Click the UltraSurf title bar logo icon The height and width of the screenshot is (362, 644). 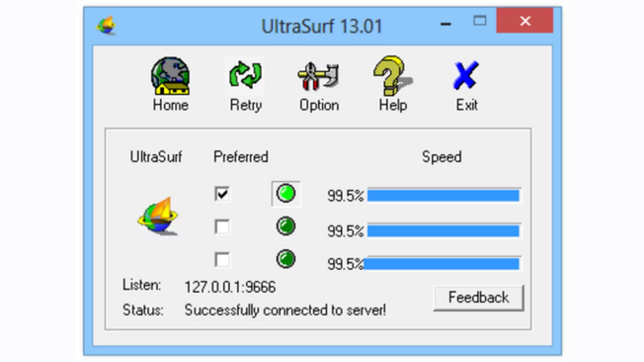point(107,26)
